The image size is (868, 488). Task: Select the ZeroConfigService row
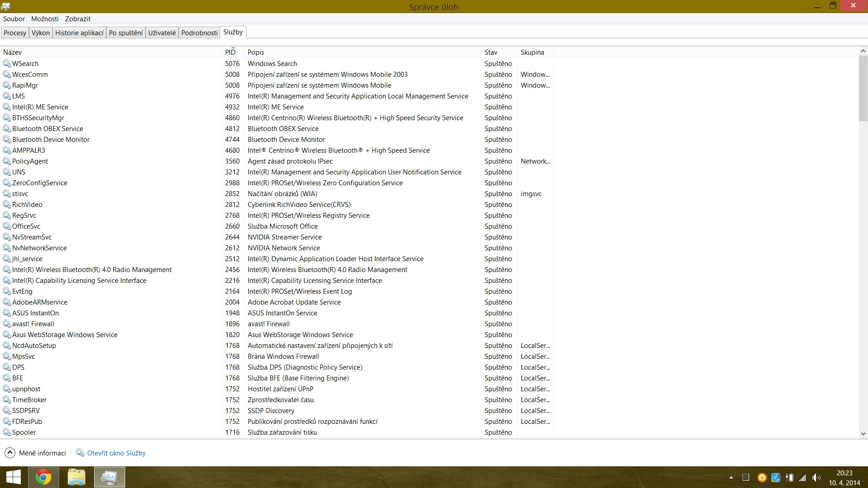[x=277, y=183]
